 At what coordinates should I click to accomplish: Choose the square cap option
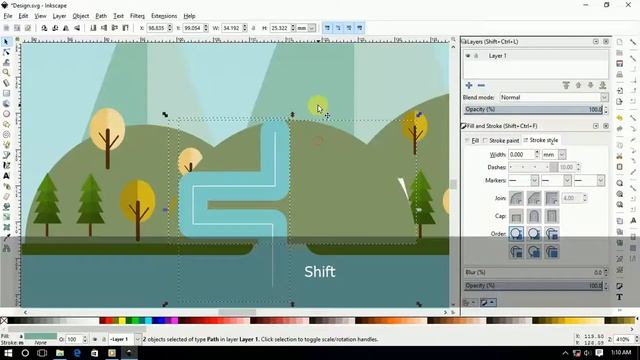(x=552, y=216)
